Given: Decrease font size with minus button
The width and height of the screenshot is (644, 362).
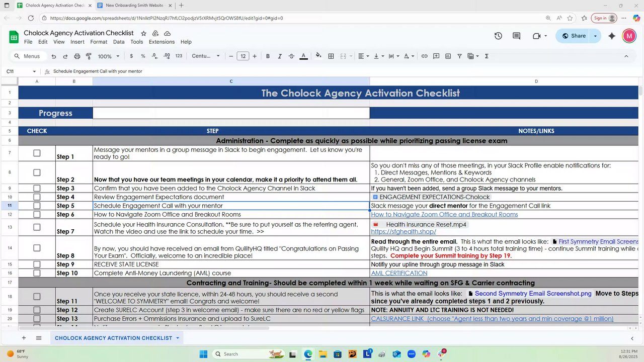Looking at the screenshot, I should point(231,56).
